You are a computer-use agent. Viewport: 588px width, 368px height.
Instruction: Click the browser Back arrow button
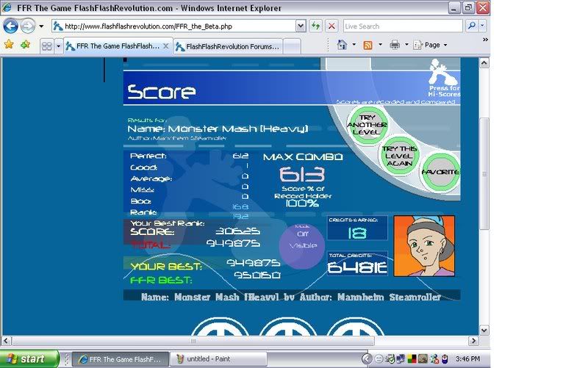pos(10,26)
